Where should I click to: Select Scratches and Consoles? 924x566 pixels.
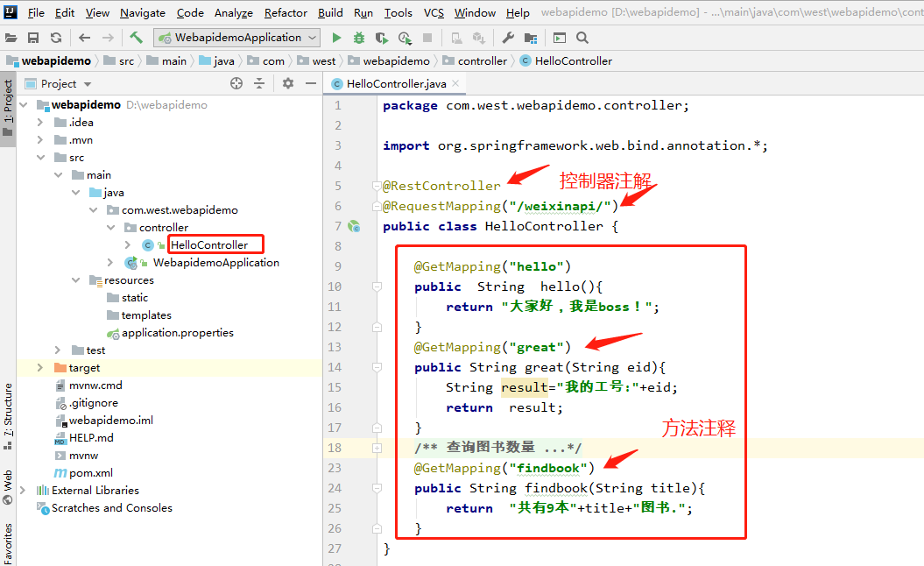pyautogui.click(x=112, y=507)
